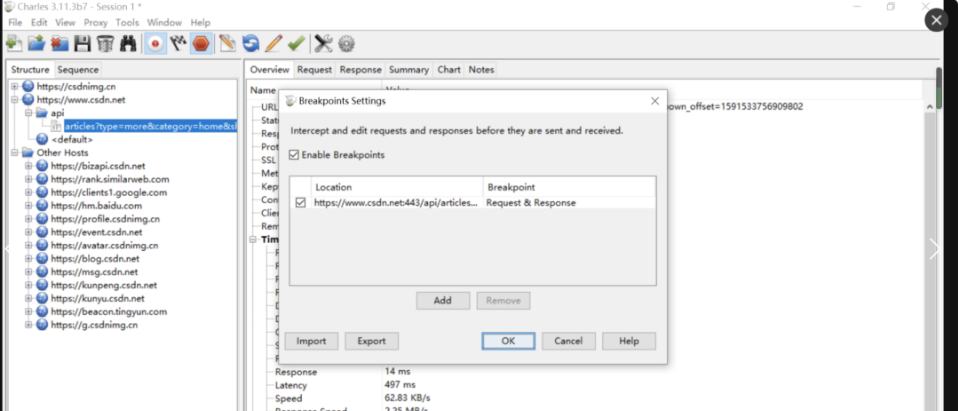Click the Export button
958x411 pixels.
click(x=371, y=341)
